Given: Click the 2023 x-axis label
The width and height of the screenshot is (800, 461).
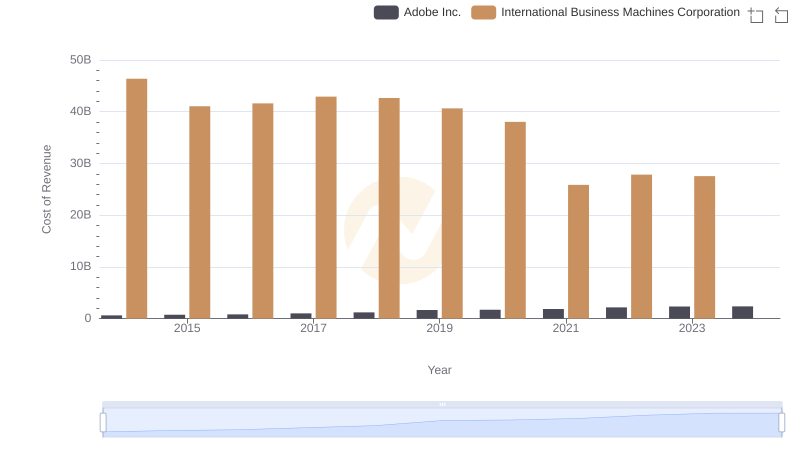Looking at the screenshot, I should coord(692,328).
